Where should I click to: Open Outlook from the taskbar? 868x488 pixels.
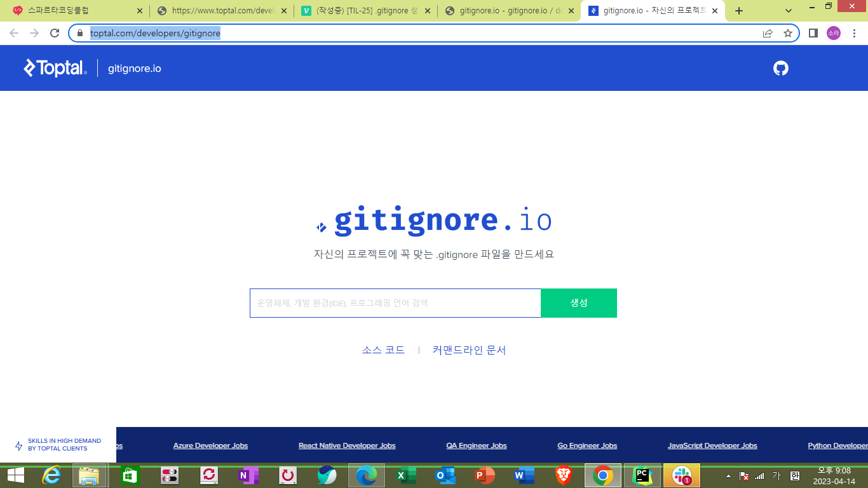(445, 475)
